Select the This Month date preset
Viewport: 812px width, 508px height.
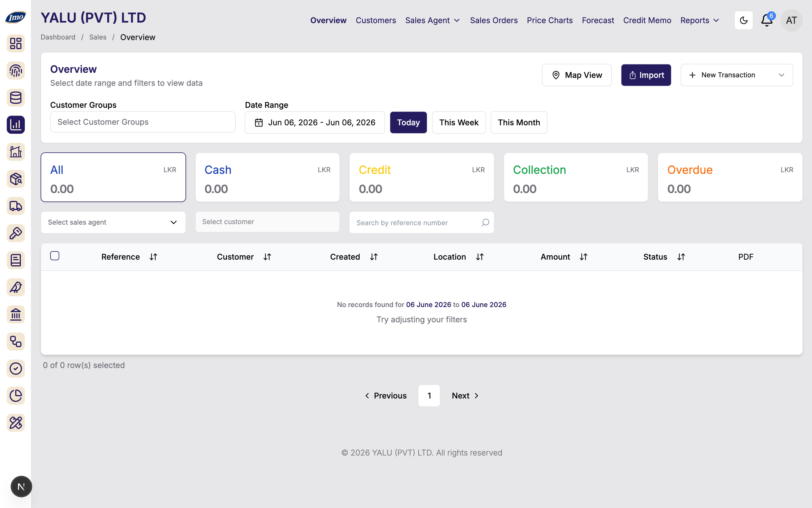519,123
